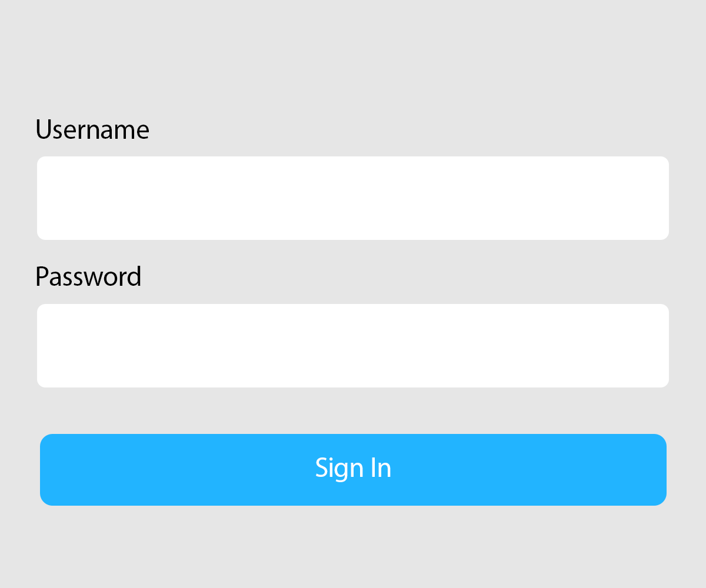The width and height of the screenshot is (706, 588).
Task: Select the second white input field
Action: click(353, 346)
